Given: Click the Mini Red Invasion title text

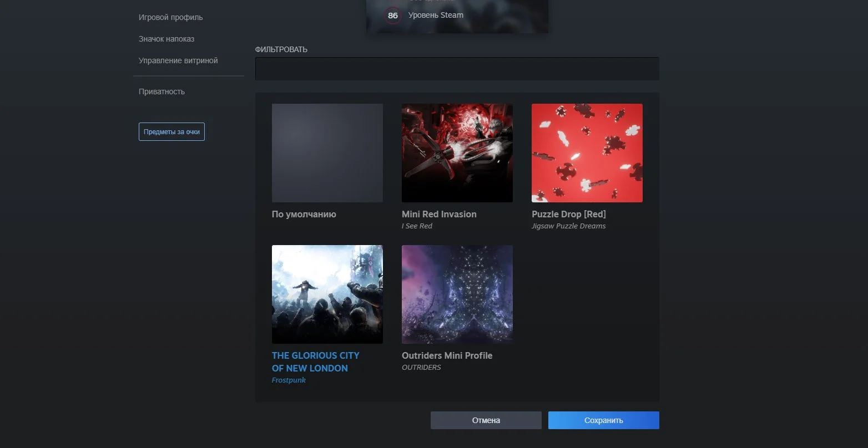Looking at the screenshot, I should [439, 214].
